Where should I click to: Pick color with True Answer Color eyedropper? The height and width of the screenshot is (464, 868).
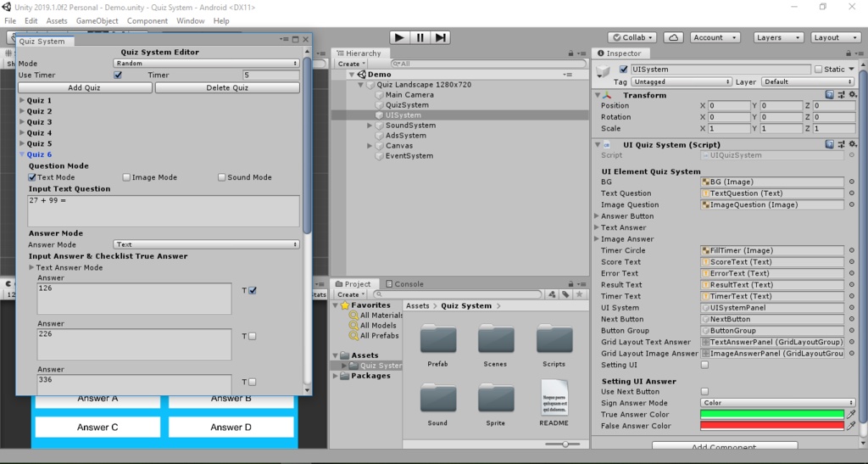click(851, 414)
